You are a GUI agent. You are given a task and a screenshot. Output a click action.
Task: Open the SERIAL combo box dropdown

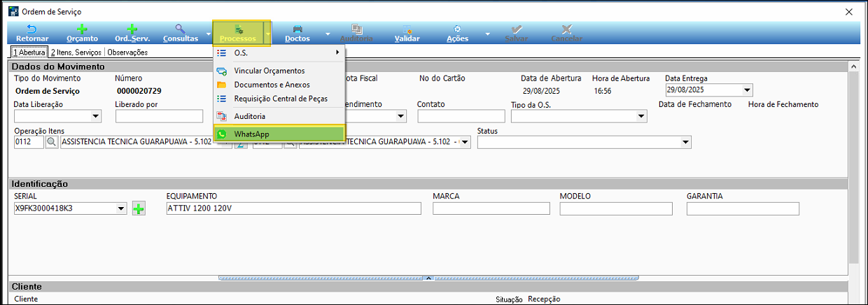coord(121,208)
